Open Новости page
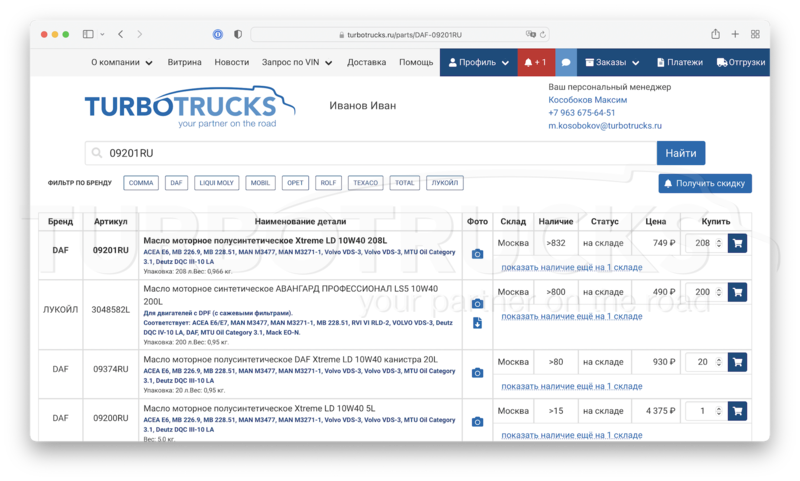Image resolution: width=800 pixels, height=481 pixels. pyautogui.click(x=232, y=62)
